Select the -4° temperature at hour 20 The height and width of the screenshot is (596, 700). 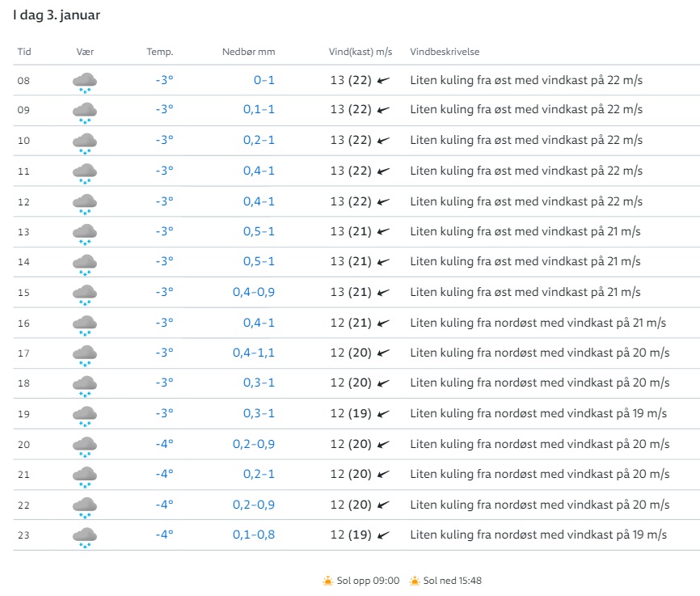click(164, 444)
